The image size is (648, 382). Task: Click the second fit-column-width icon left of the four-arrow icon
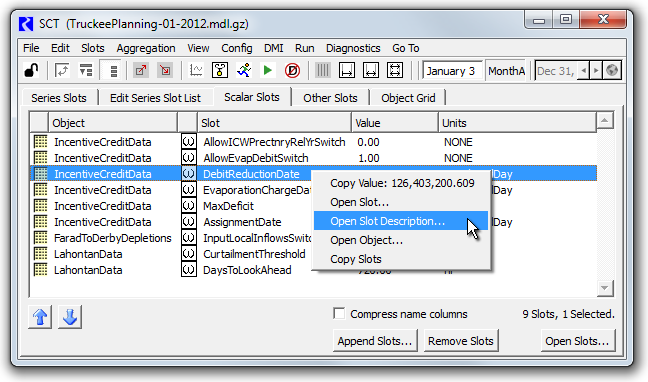click(371, 70)
